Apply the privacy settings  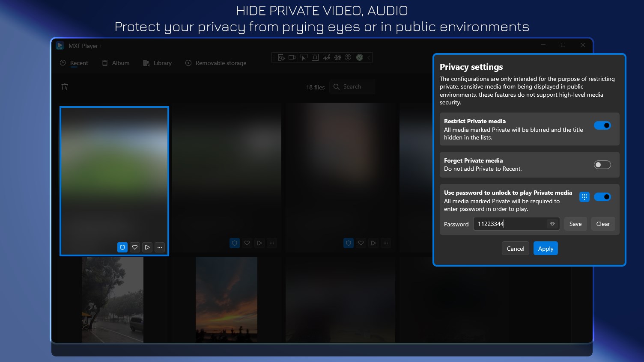click(546, 248)
